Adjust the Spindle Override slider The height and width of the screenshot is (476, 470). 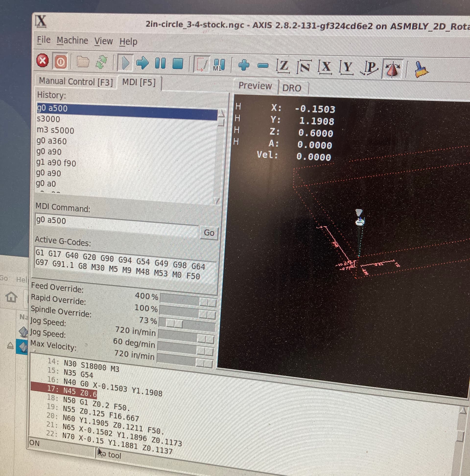(187, 325)
